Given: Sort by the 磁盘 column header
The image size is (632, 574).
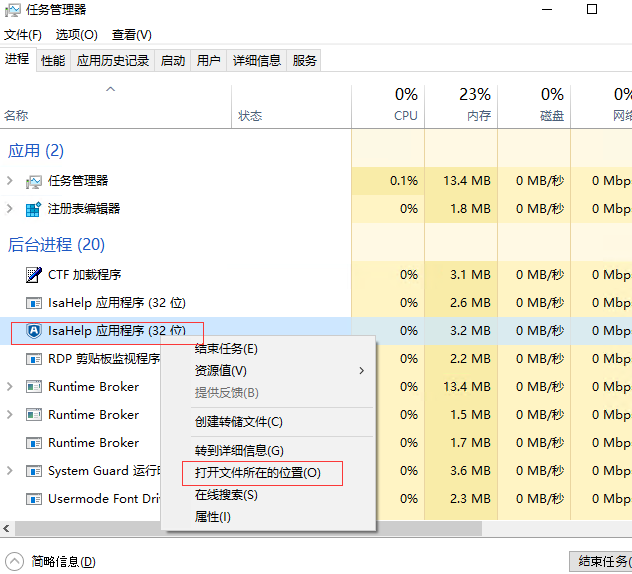Looking at the screenshot, I should coord(534,106).
